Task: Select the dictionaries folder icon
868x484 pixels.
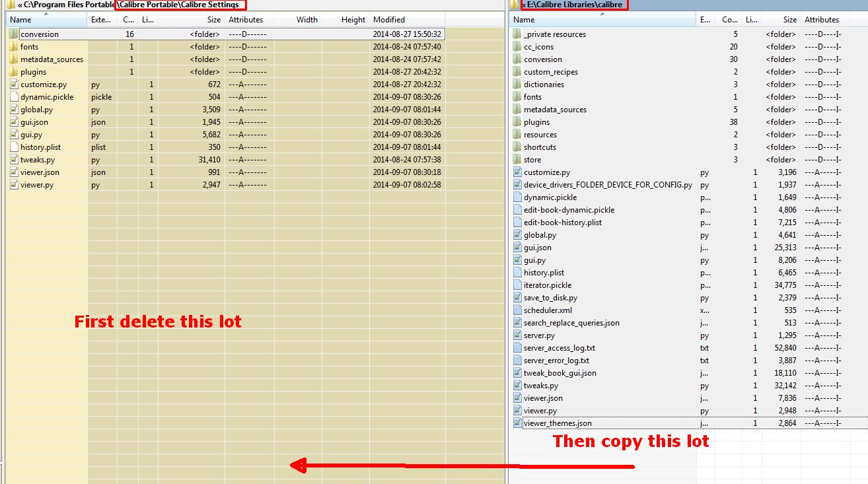Action: click(x=518, y=85)
